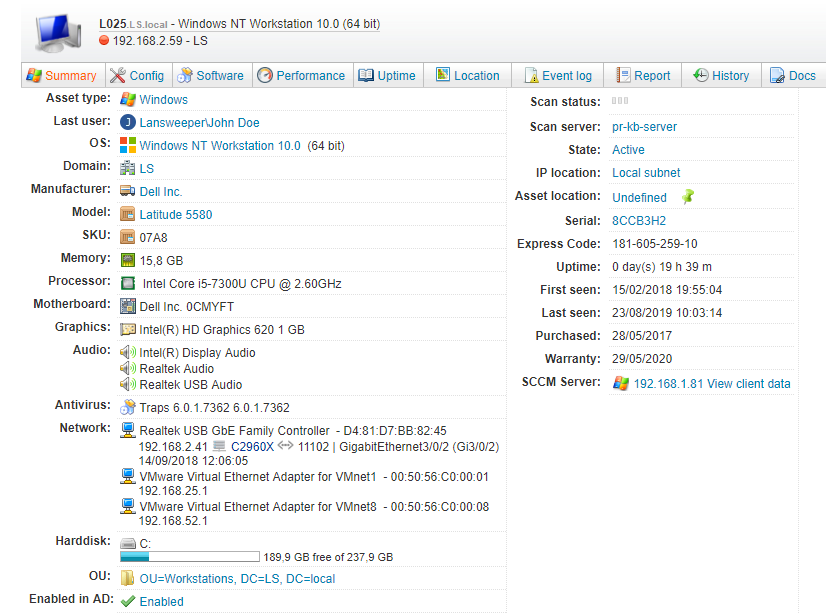The height and width of the screenshot is (616, 828).
Task: Click the model icon beside Latitude 5580
Action: 128,214
